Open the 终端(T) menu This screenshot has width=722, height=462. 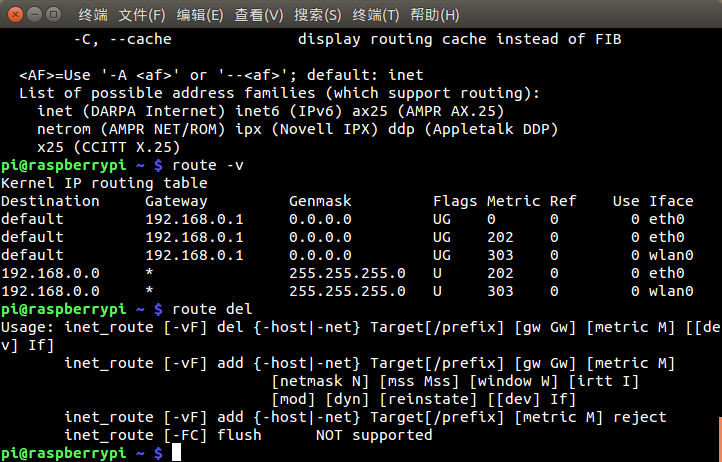pyautogui.click(x=376, y=15)
